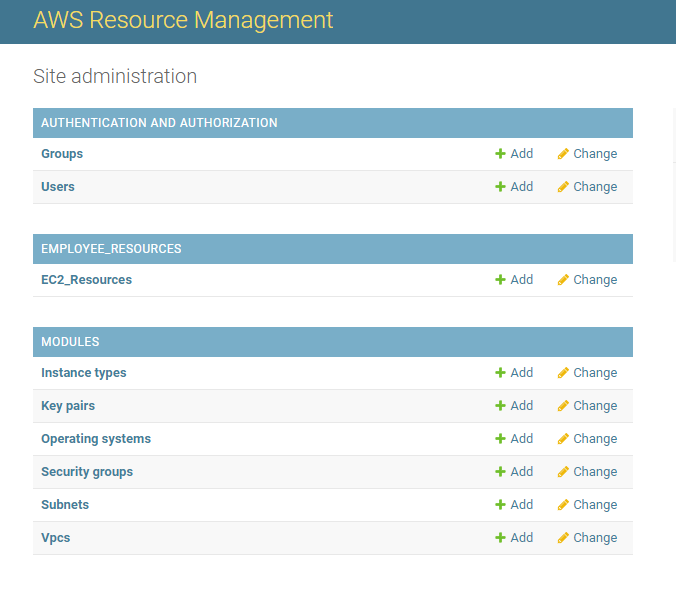This screenshot has height=612, width=676.
Task: Click the Add text for EC2_Resources
Action: point(522,280)
